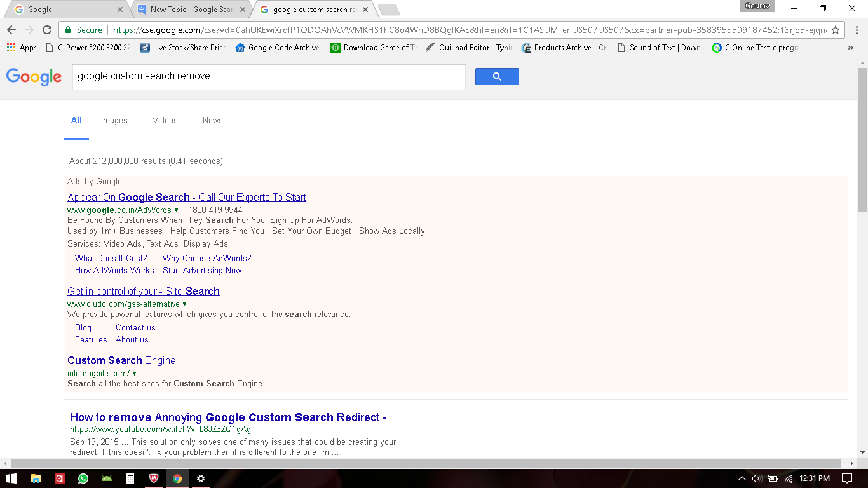Open the Android app in taskbar
Screen dimensions: 868x488
pos(107,478)
